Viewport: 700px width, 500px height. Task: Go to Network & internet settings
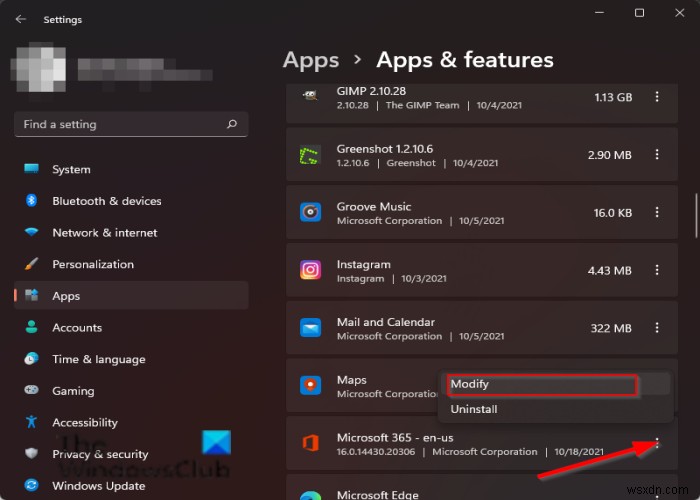104,233
